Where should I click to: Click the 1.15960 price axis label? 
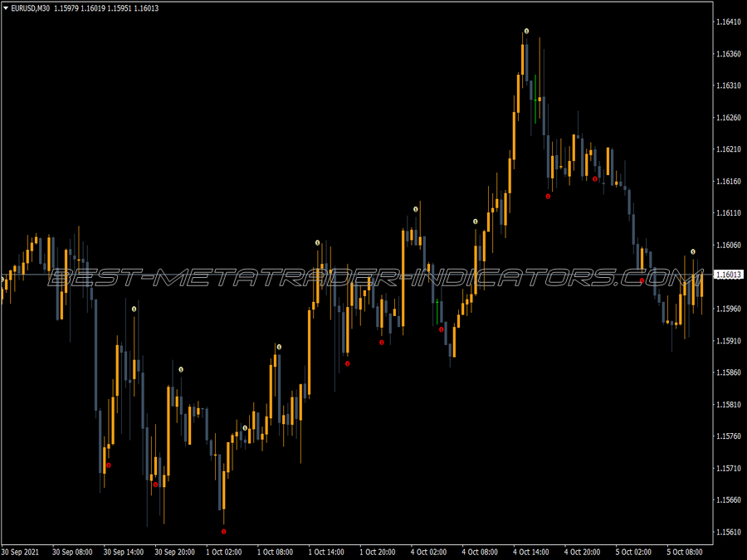point(729,309)
